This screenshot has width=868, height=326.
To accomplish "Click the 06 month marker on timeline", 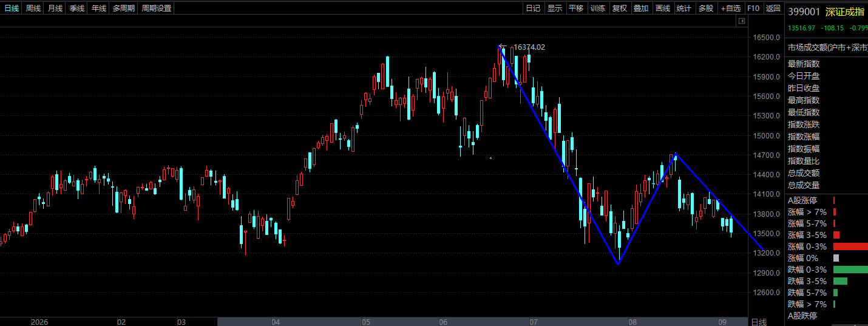I will pos(443,322).
